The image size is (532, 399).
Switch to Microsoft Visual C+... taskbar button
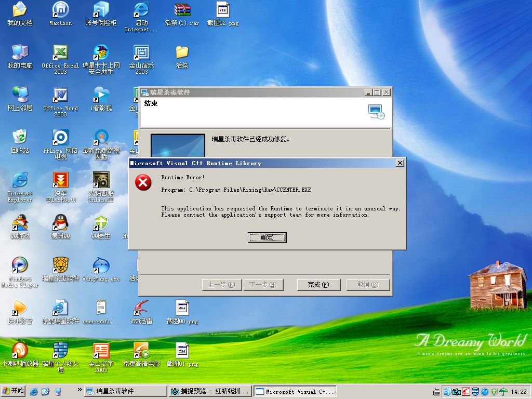[295, 391]
